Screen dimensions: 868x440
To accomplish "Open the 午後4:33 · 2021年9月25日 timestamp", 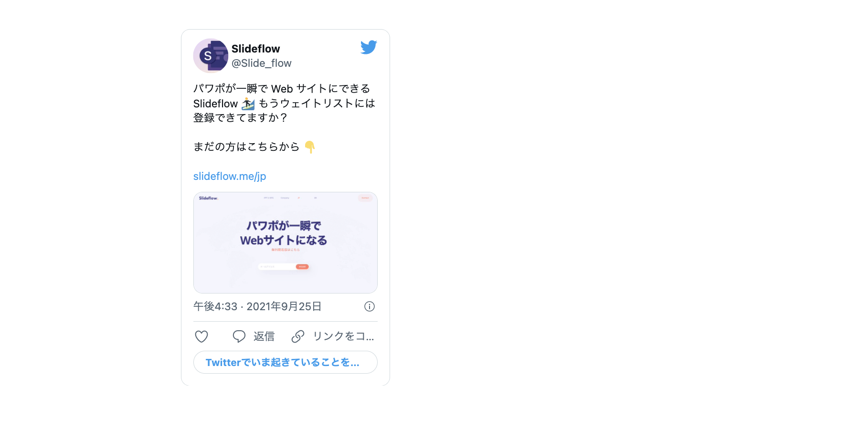I will pyautogui.click(x=257, y=306).
